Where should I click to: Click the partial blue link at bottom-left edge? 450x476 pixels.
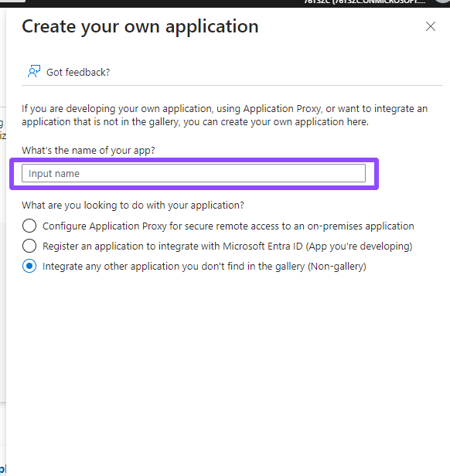click(x=3, y=469)
